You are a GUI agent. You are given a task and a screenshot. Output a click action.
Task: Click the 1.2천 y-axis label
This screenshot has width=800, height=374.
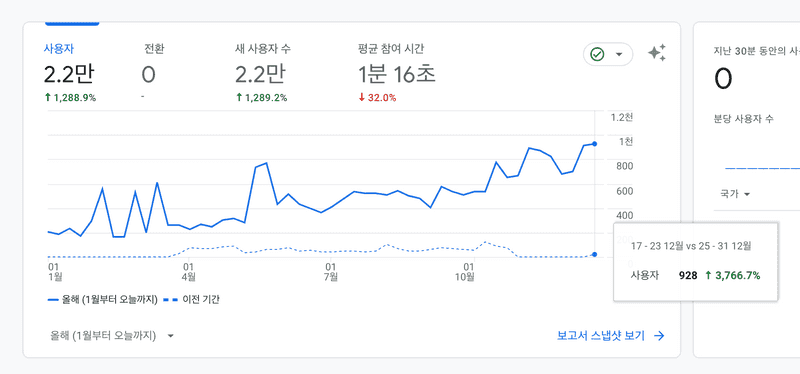621,117
